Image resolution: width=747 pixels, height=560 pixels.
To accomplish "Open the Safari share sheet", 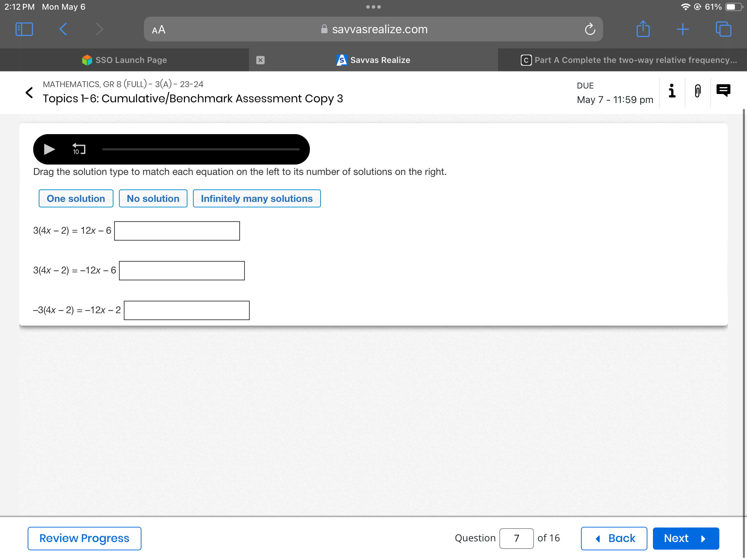I will (x=643, y=29).
